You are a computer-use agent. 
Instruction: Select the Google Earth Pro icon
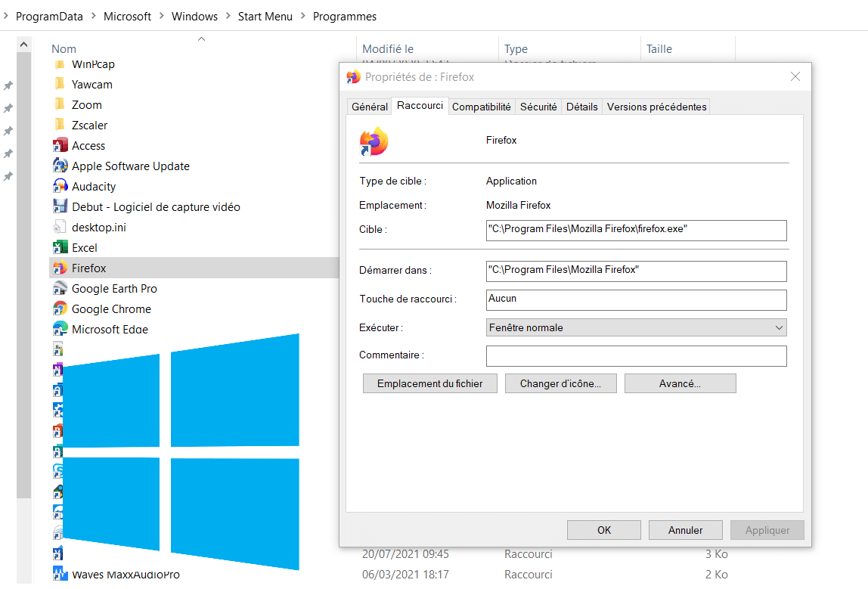pyautogui.click(x=60, y=288)
